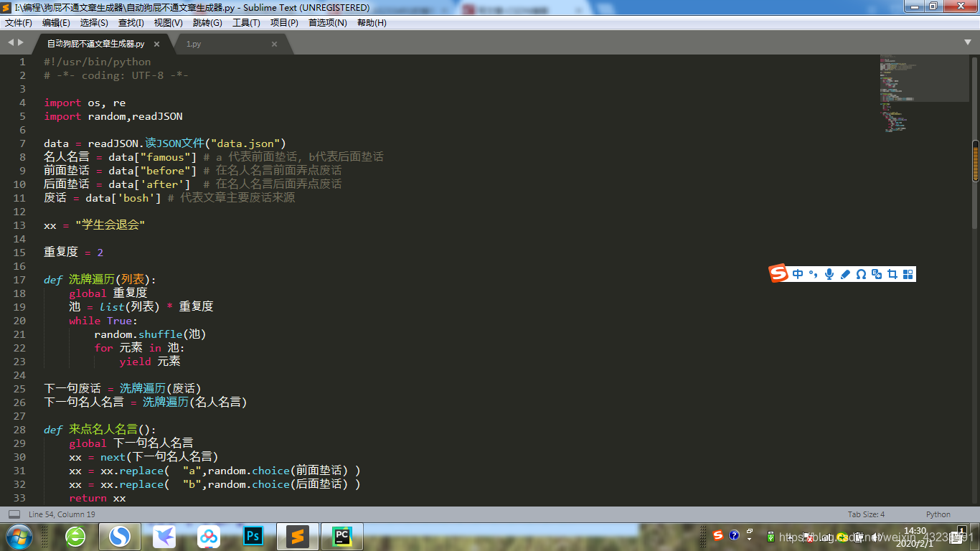Open the Photoshop taskbar icon

(253, 536)
